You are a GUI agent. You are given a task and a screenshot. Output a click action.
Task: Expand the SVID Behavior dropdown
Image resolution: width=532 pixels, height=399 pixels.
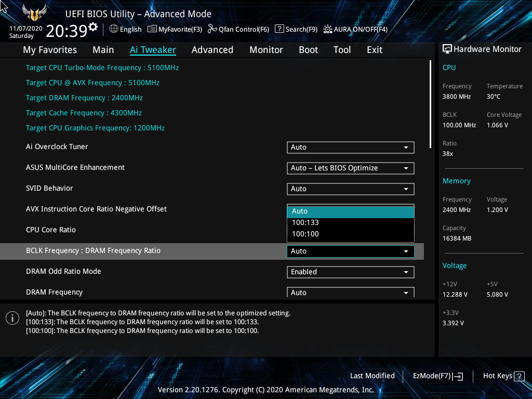point(351,189)
